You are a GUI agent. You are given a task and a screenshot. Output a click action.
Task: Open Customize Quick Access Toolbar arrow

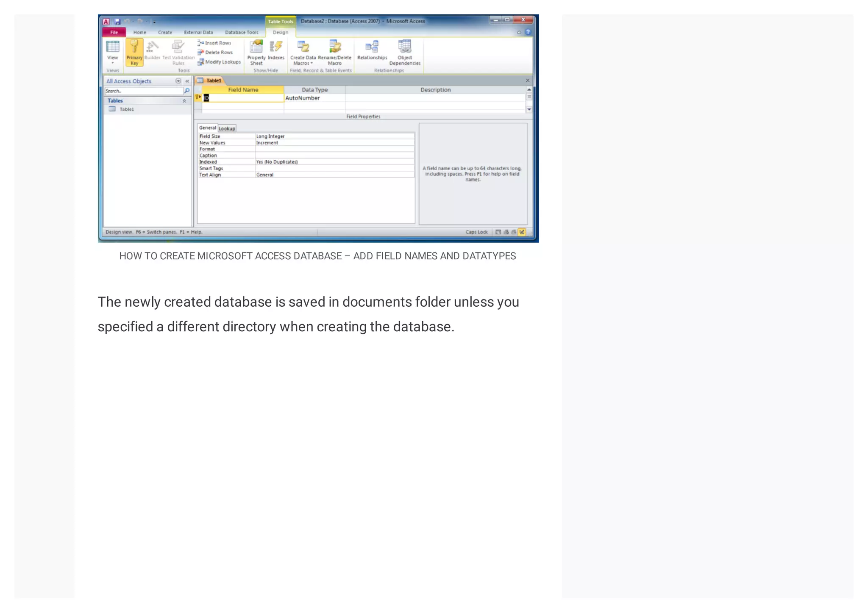click(x=155, y=22)
